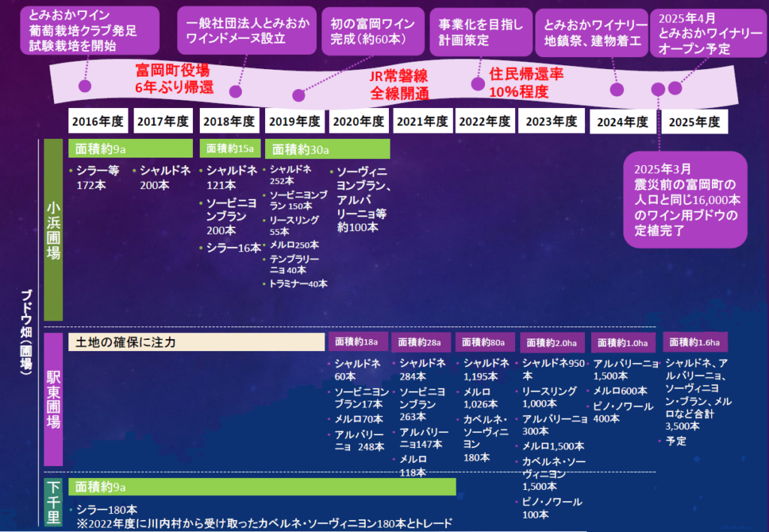The width and height of the screenshot is (769, 532).
Task: Click the vertical ブドウ畑(圃場) label
Action: (x=26, y=333)
